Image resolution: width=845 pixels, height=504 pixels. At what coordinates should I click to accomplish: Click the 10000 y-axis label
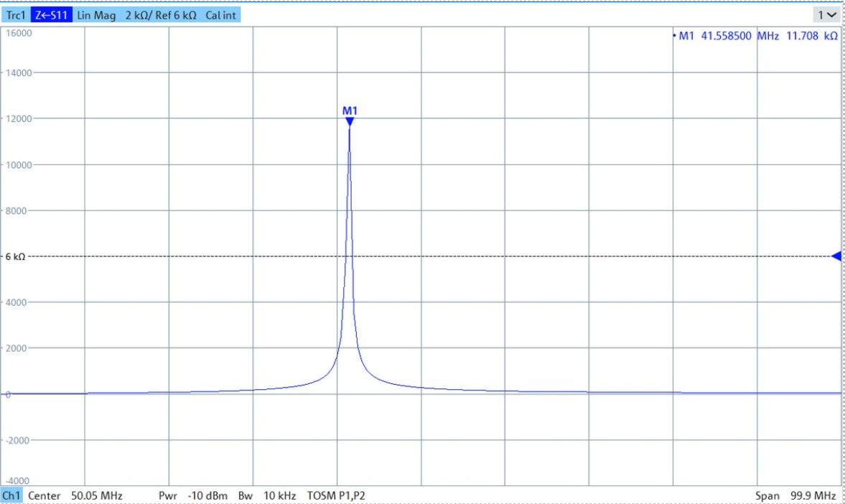point(19,165)
